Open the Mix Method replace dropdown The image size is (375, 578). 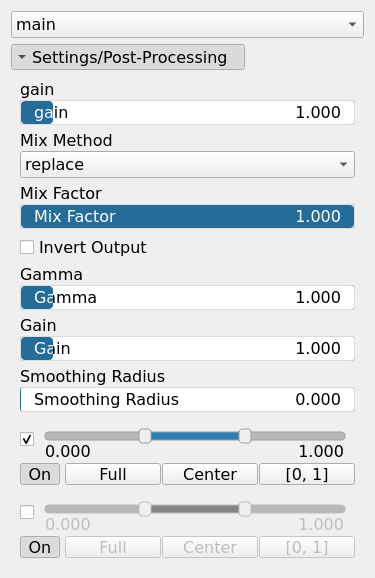[x=187, y=164]
